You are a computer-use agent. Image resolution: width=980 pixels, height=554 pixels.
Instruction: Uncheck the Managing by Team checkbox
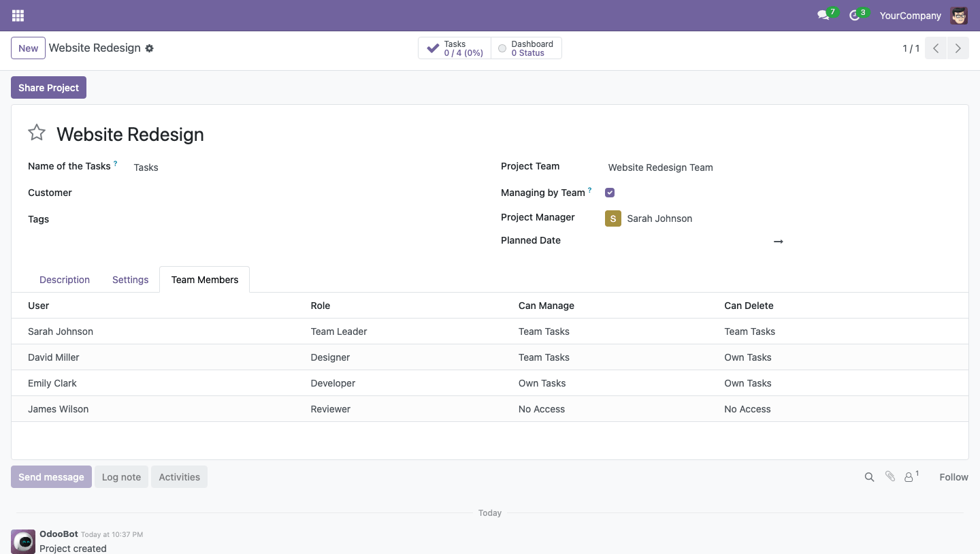[610, 193]
